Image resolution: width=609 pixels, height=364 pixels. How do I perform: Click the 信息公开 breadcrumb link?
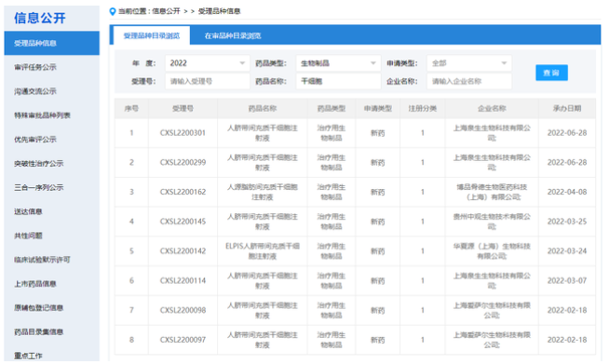pyautogui.click(x=166, y=11)
